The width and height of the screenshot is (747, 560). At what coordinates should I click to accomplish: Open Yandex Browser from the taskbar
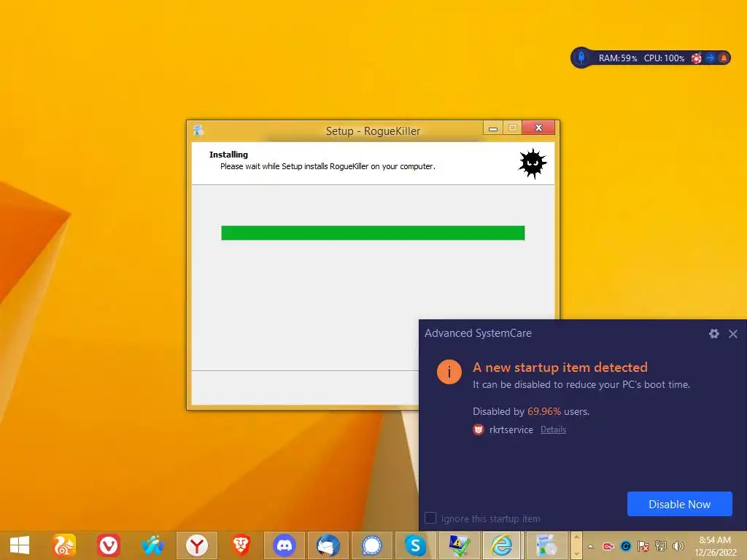pyautogui.click(x=197, y=545)
